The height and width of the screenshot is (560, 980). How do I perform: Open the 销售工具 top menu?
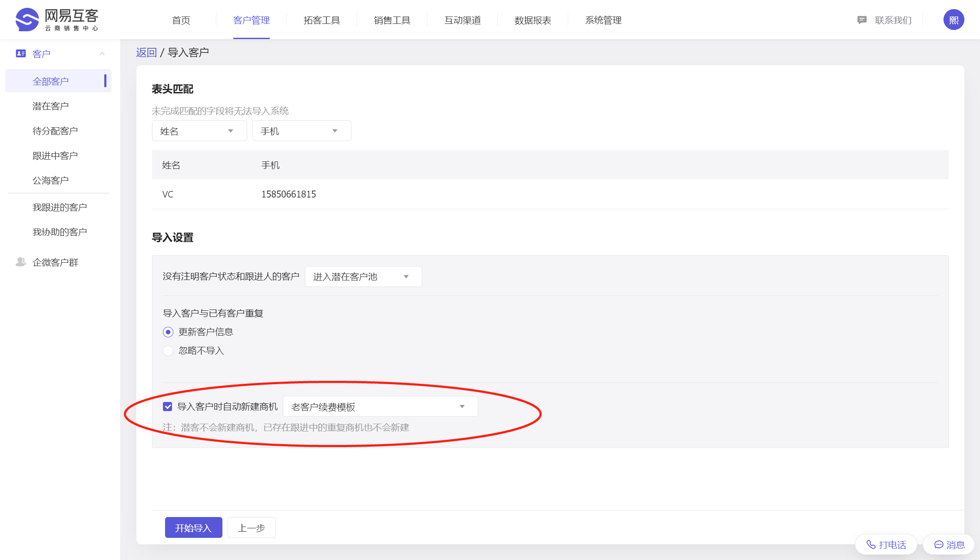click(392, 20)
